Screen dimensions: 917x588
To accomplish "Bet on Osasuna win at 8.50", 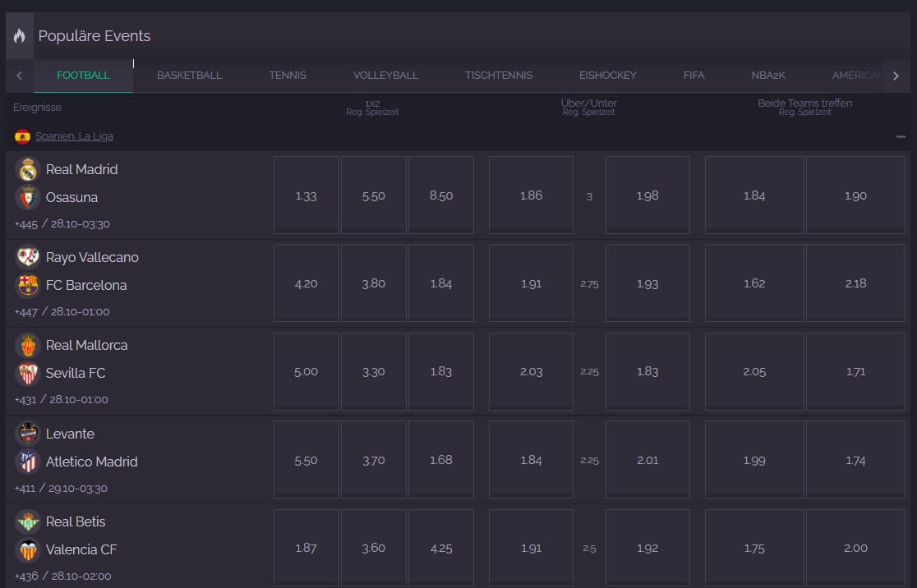I will [x=441, y=195].
